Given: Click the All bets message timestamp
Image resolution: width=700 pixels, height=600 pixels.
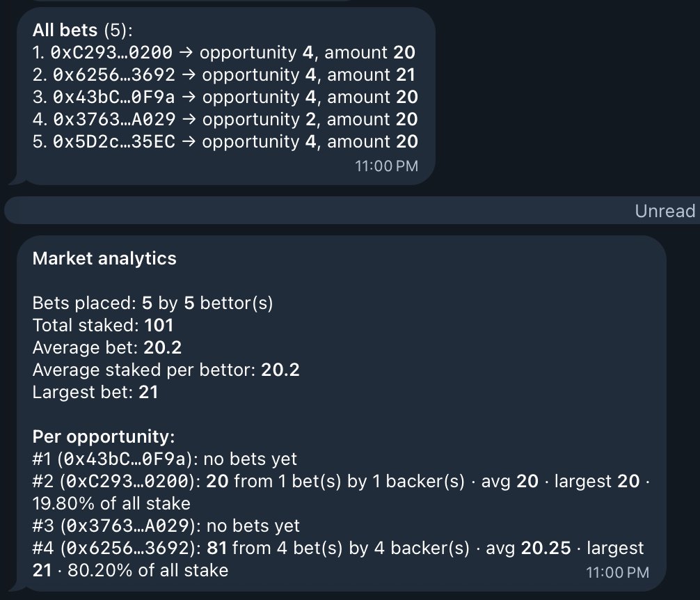Looking at the screenshot, I should pos(387,166).
